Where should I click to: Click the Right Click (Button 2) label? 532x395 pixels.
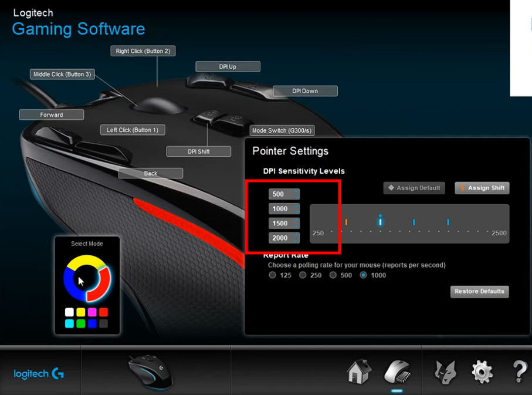tap(143, 51)
